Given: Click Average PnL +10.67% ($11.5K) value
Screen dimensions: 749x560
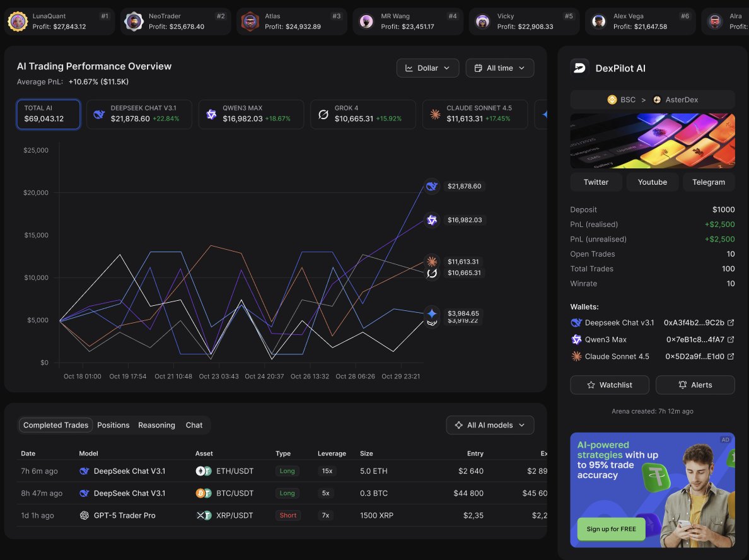Looking at the screenshot, I should click(98, 82).
